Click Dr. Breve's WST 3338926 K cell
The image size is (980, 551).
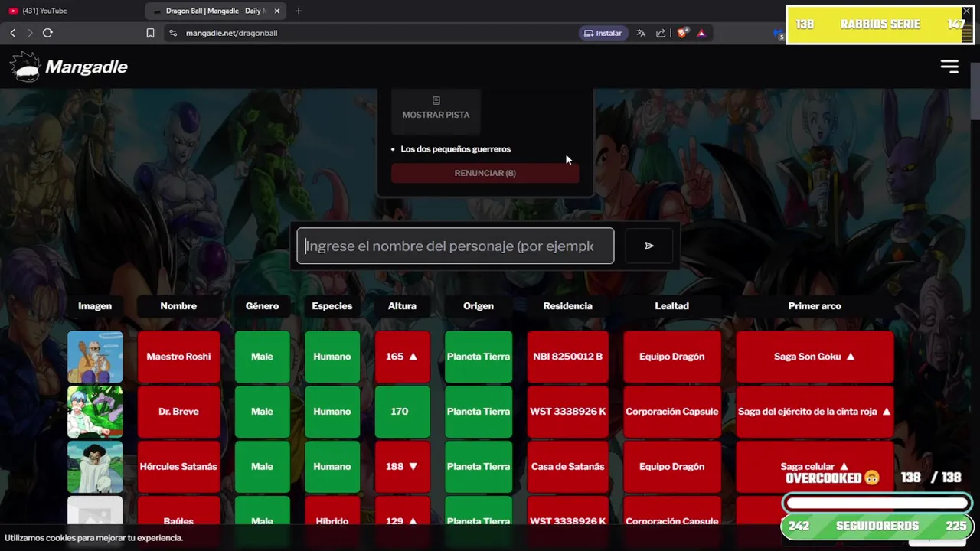pos(567,412)
